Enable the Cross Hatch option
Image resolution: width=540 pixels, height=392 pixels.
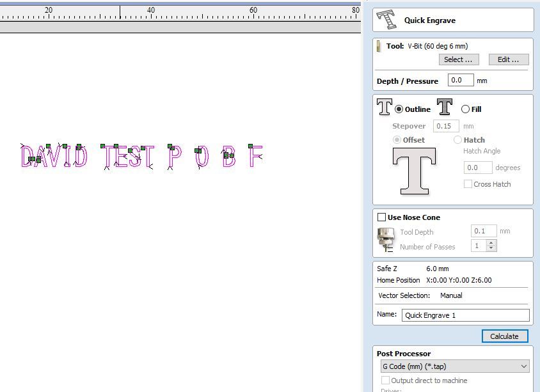[466, 184]
